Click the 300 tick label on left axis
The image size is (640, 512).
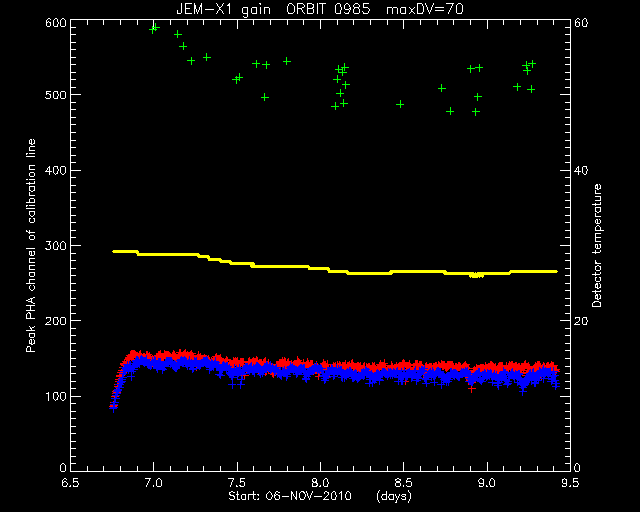point(55,246)
